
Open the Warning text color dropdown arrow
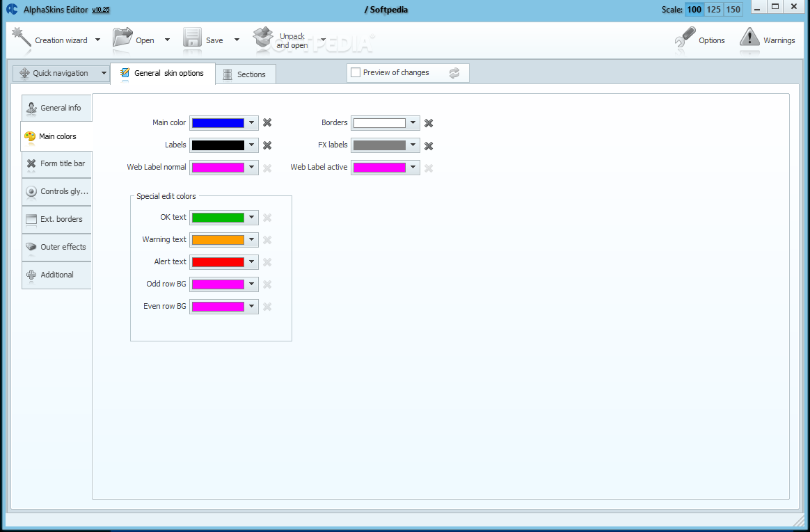(x=252, y=239)
